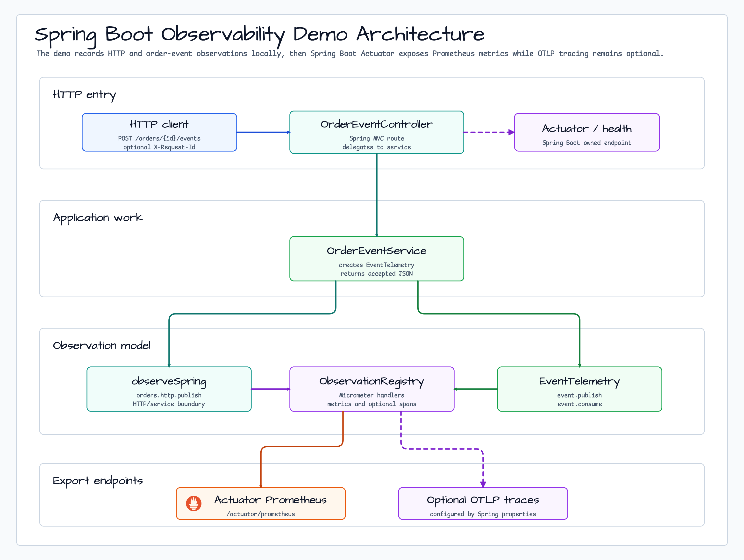Click the green arrow from EventTelemetry to ObservationRegistry
Screen dimensions: 744x560
476,389
